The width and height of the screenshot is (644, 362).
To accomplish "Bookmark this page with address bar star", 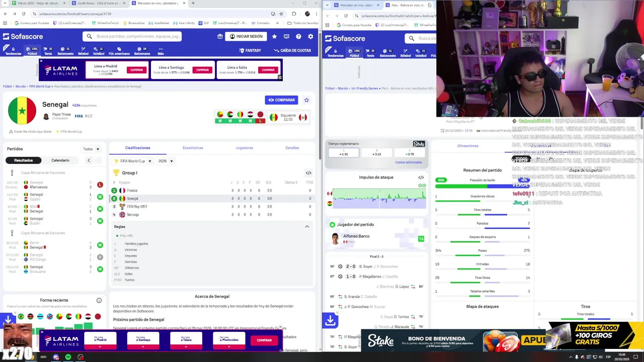I will click(281, 14).
